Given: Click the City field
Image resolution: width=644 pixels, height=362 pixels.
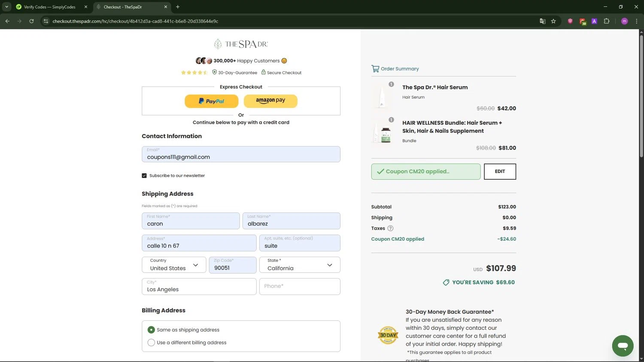Looking at the screenshot, I should [x=199, y=287].
